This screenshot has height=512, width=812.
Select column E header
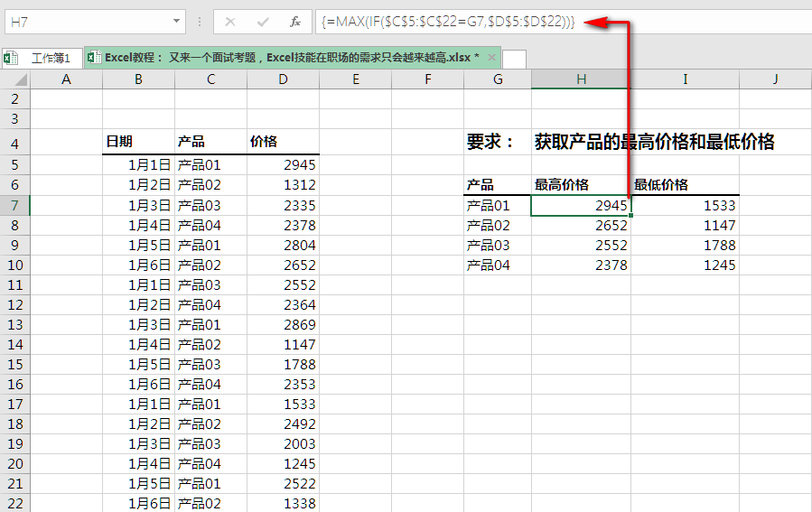tap(356, 79)
